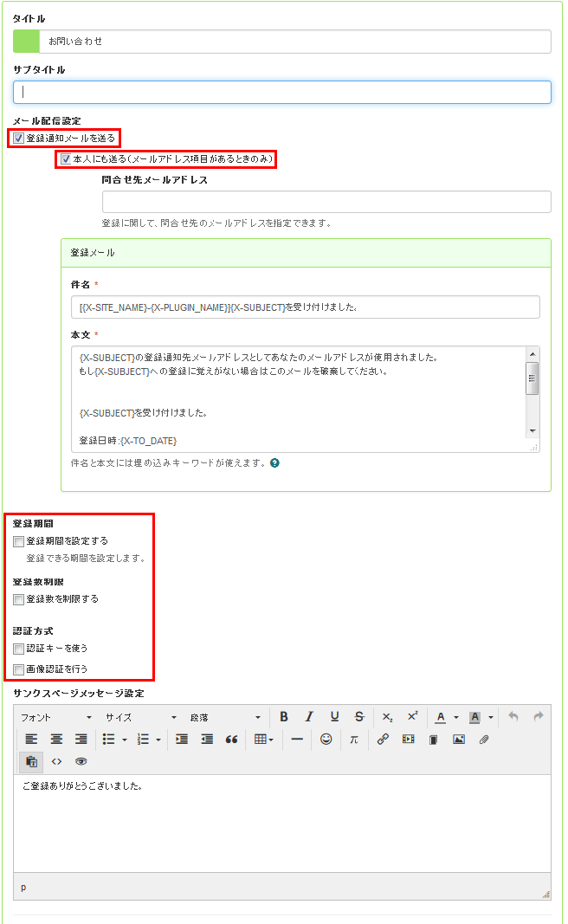Uncheck 本人にも送る checkbox
This screenshot has height=924, width=568.
click(66, 159)
